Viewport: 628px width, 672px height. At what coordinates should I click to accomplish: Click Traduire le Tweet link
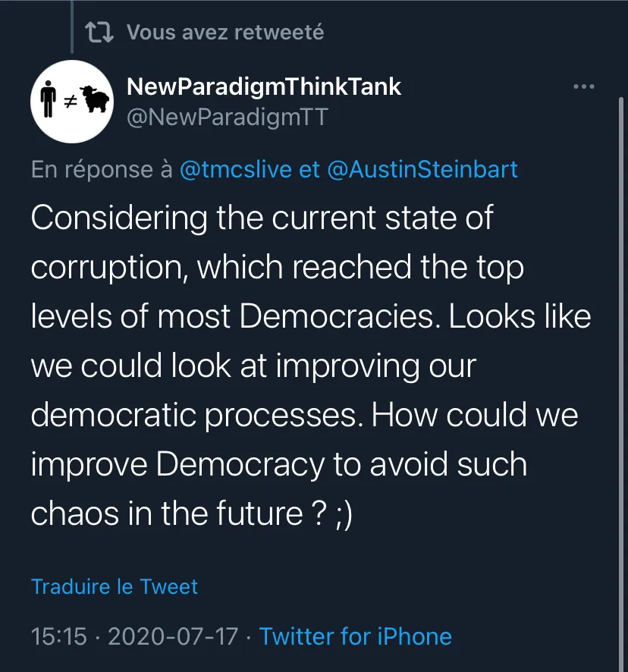(x=115, y=586)
